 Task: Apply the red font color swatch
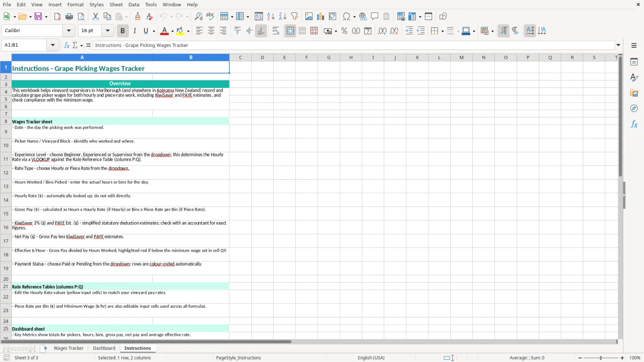tap(165, 31)
